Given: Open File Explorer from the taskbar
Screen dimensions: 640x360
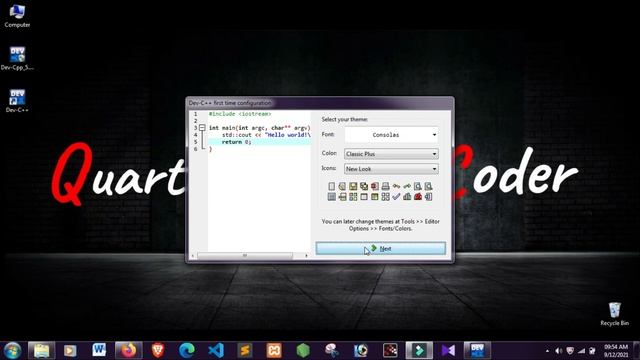Looking at the screenshot, I should (41, 350).
